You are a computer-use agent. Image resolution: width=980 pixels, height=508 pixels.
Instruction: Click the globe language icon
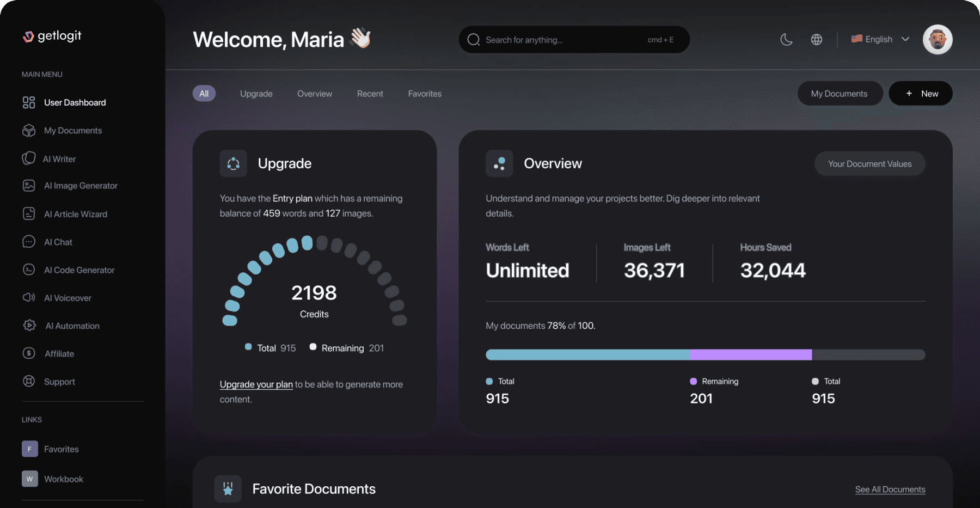(816, 39)
